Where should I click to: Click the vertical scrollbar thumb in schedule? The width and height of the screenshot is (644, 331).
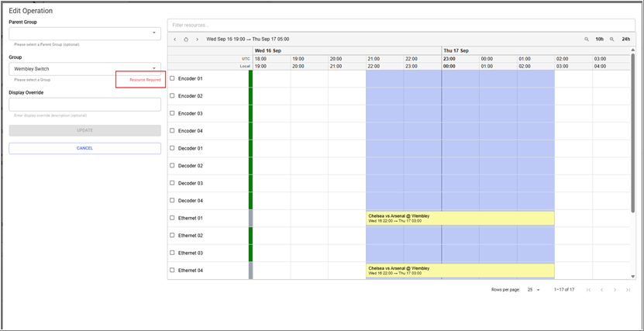pyautogui.click(x=633, y=133)
